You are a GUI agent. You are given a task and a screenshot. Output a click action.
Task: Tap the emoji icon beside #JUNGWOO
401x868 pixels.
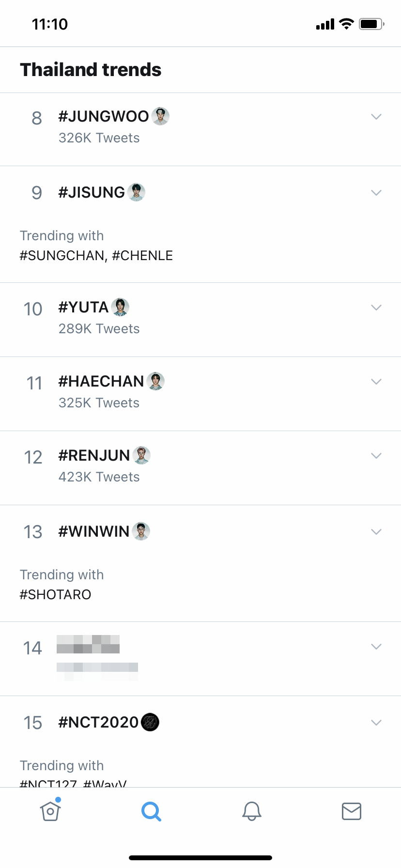(x=160, y=116)
